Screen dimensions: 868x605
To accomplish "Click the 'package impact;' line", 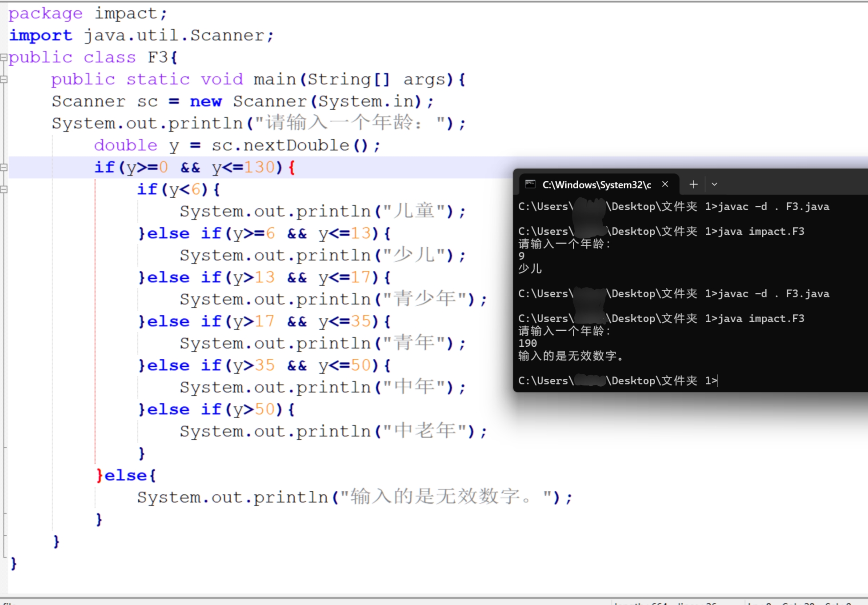I will [88, 14].
